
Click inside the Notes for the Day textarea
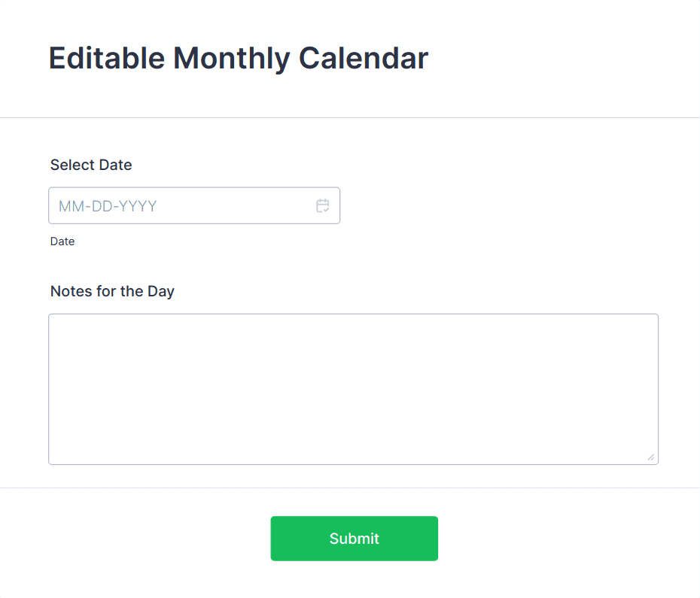click(x=353, y=389)
